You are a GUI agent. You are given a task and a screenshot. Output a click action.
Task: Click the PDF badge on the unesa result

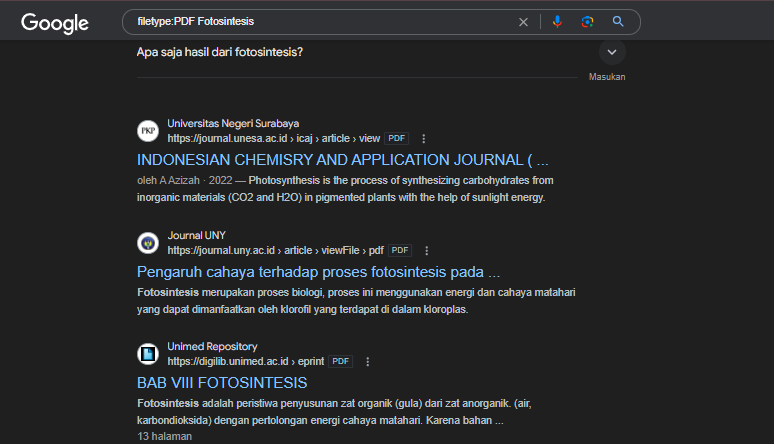pyautogui.click(x=396, y=138)
